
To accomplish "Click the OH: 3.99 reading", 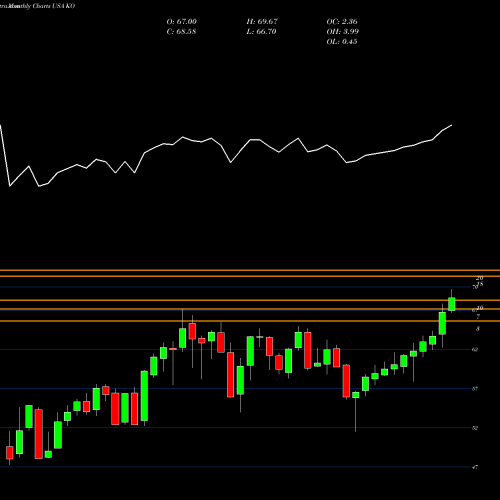I will [x=342, y=32].
